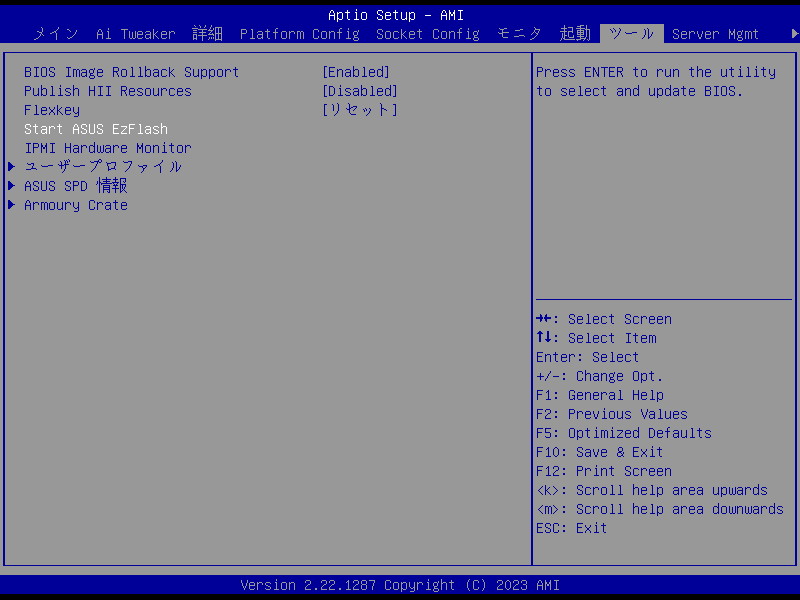Change the [Disabled] value for Publish HII

[360, 91]
